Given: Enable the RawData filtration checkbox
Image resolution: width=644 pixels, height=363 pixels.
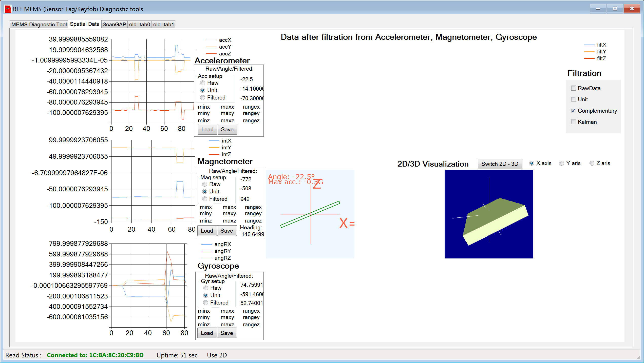Looking at the screenshot, I should pos(573,88).
